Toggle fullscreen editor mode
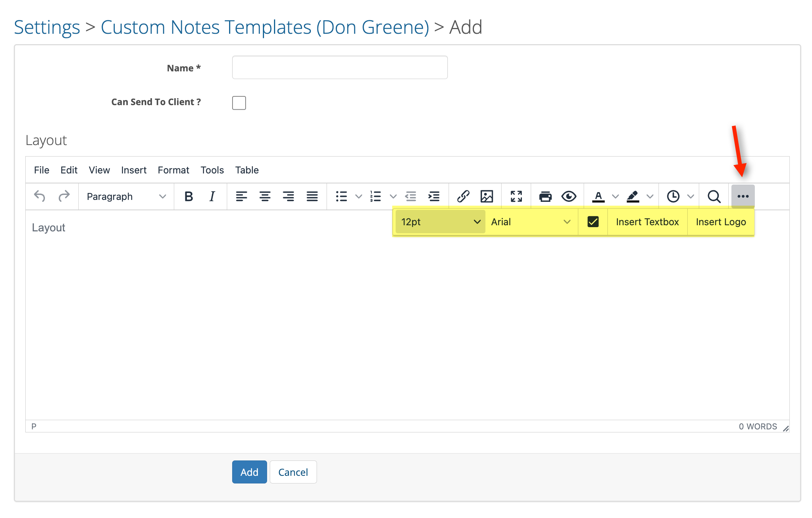This screenshot has width=812, height=518. 516,196
